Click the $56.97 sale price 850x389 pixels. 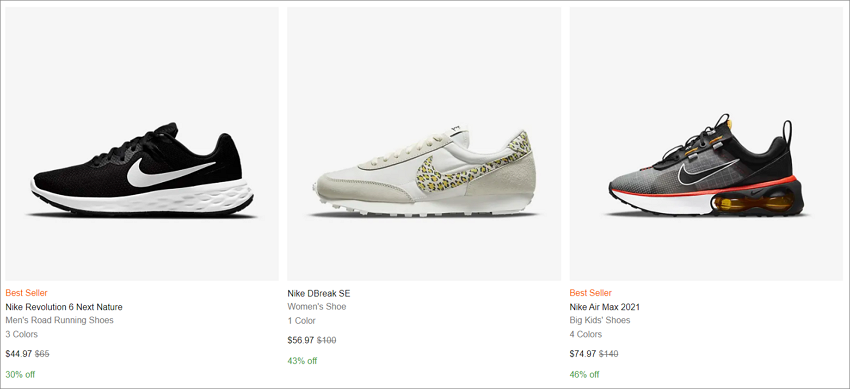click(301, 340)
